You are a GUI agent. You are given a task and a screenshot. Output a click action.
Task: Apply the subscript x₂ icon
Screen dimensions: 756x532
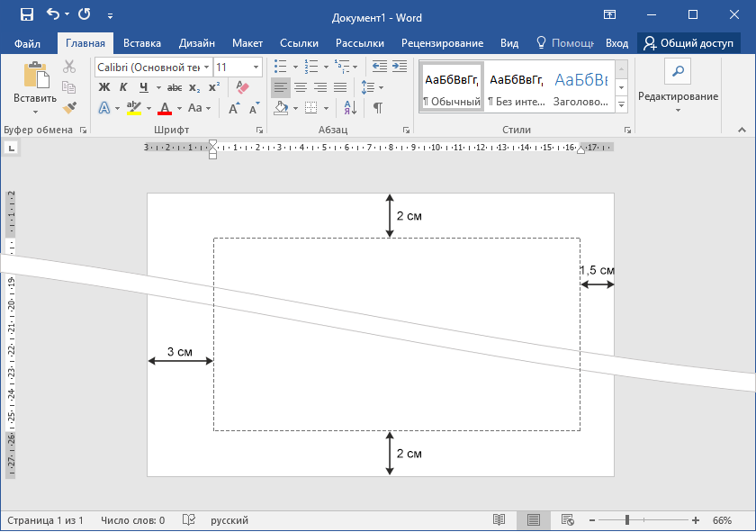(194, 87)
